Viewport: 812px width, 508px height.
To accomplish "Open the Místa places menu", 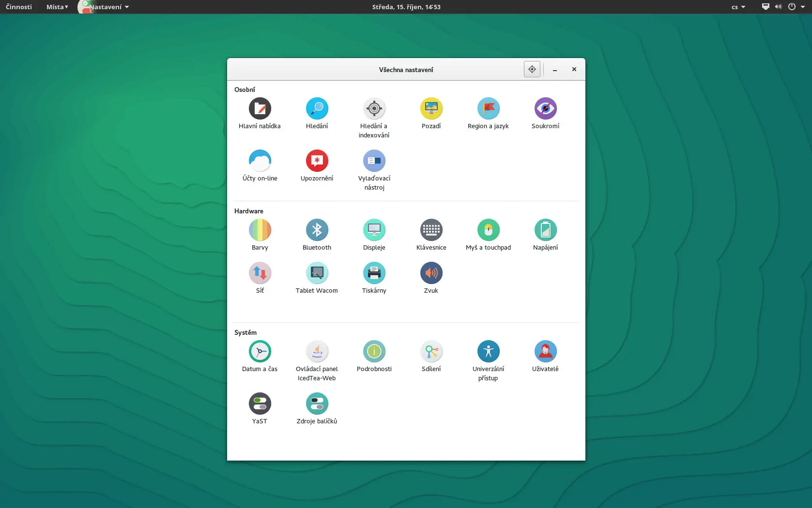I will [57, 7].
